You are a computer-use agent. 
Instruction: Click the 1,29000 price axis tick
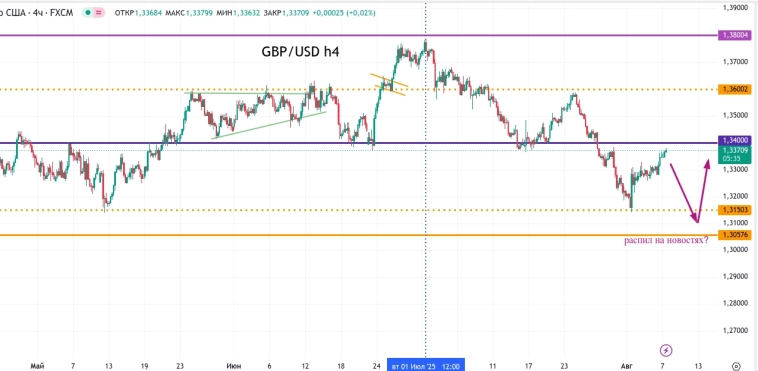(736, 277)
